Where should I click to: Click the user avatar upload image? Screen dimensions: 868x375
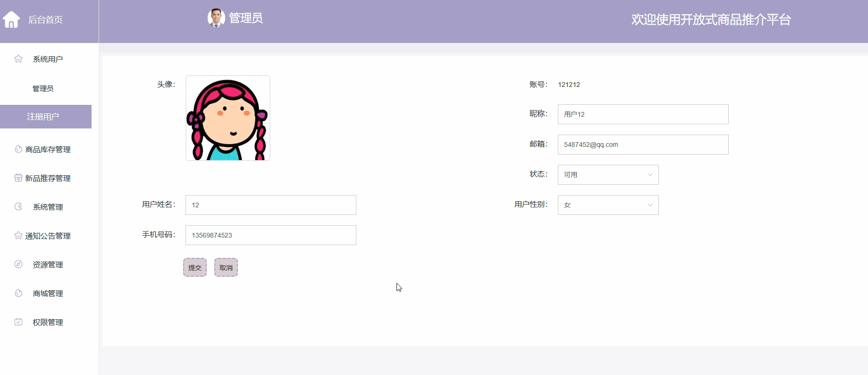pos(228,118)
